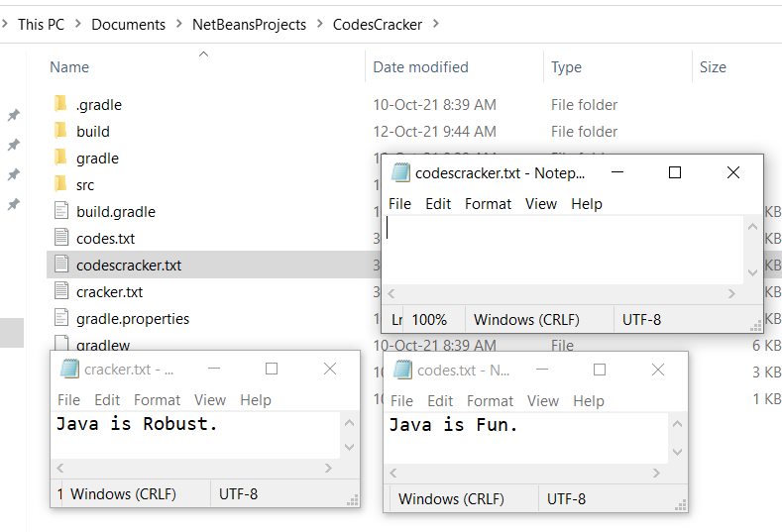Viewport: 782px width, 532px height.
Task: Open Edit menu in cracker.txt Notepad
Action: point(107,400)
